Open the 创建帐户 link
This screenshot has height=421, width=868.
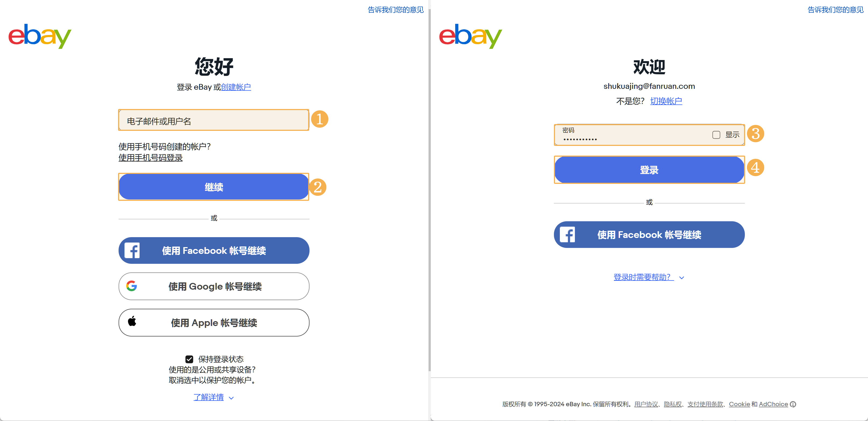[x=236, y=87]
